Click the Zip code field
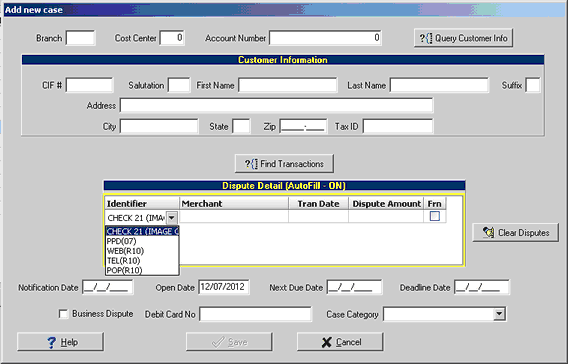The image size is (568, 364). click(x=303, y=126)
